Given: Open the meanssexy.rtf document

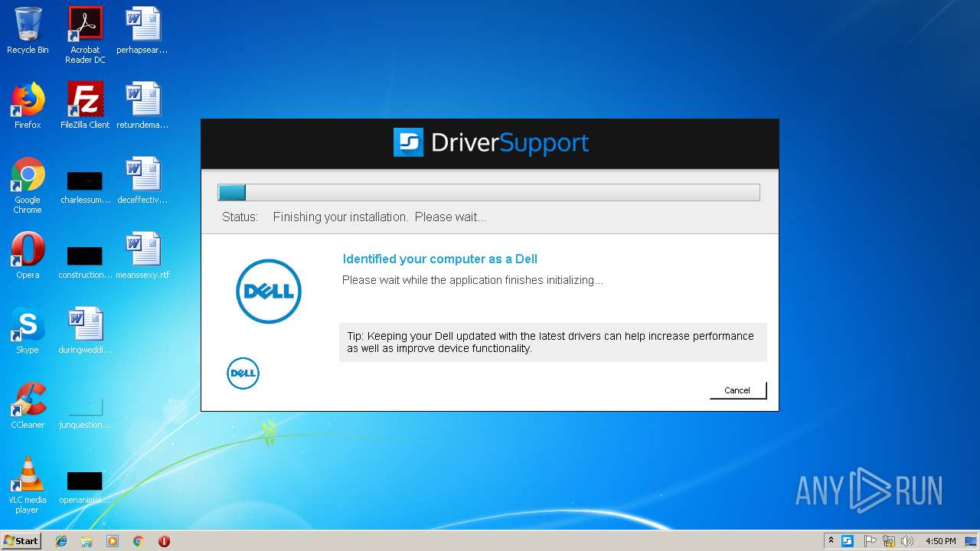Looking at the screenshot, I should tap(142, 256).
